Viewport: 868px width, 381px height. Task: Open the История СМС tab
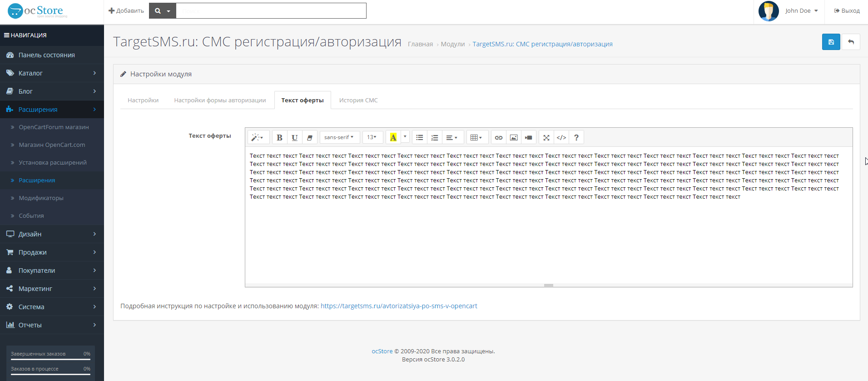[x=358, y=100]
